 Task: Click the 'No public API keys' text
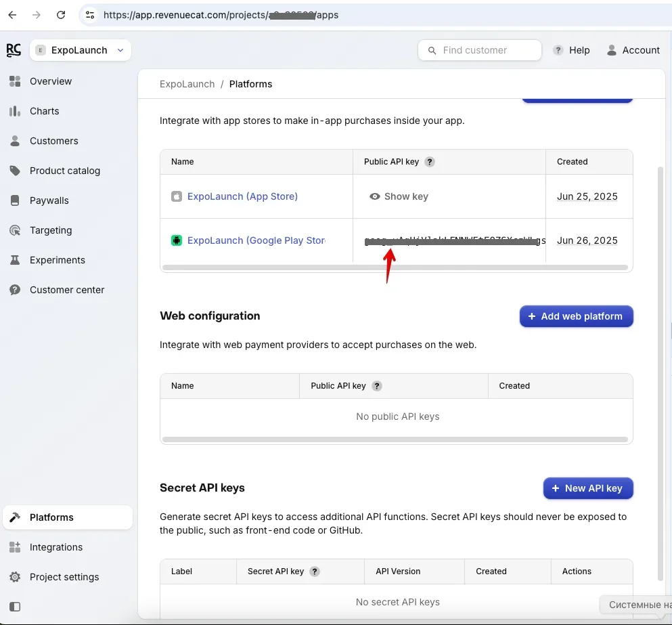pos(398,416)
